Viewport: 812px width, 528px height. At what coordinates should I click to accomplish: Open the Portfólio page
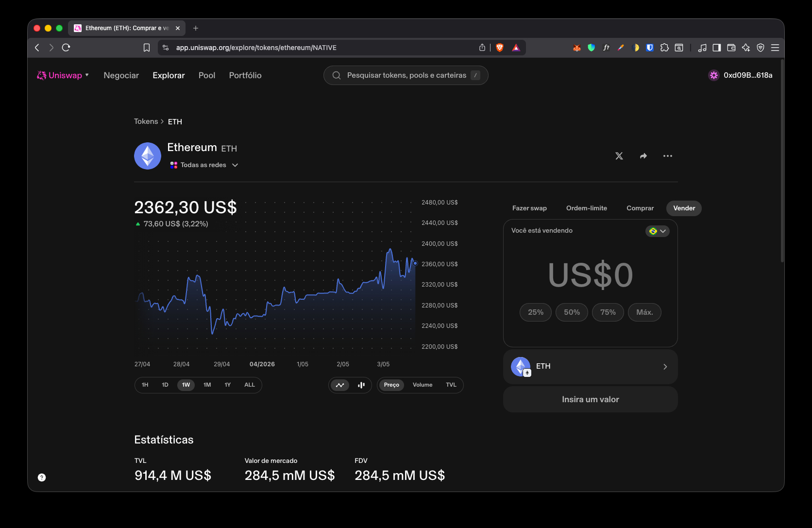245,75
